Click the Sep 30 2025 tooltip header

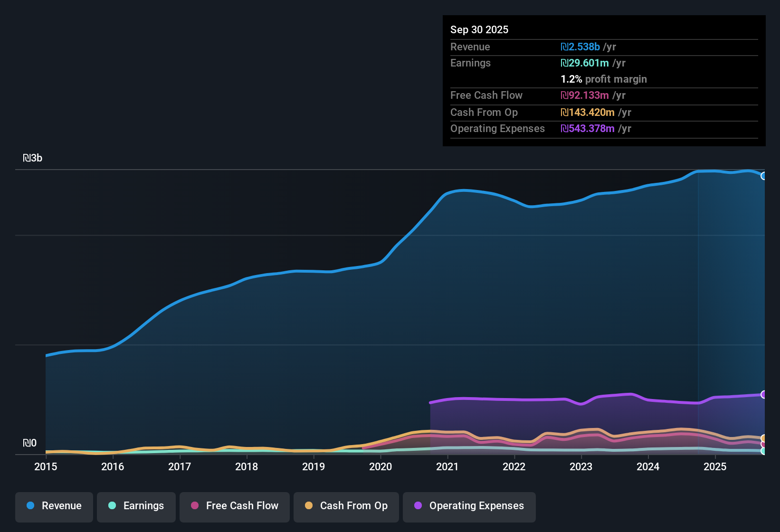(479, 29)
